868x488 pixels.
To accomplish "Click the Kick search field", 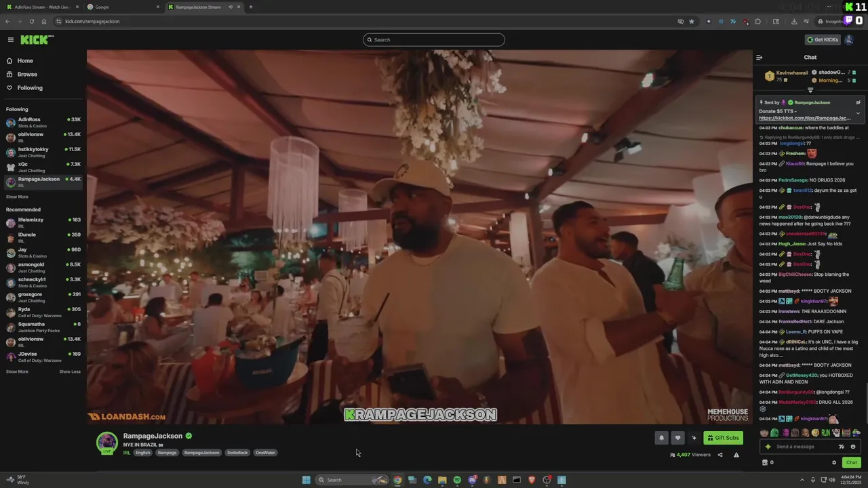I will [434, 40].
